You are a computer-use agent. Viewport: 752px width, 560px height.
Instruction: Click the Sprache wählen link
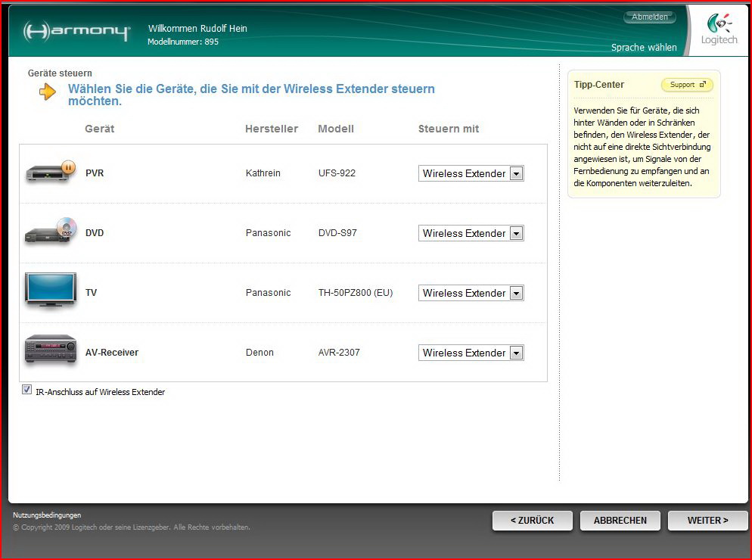tap(644, 48)
